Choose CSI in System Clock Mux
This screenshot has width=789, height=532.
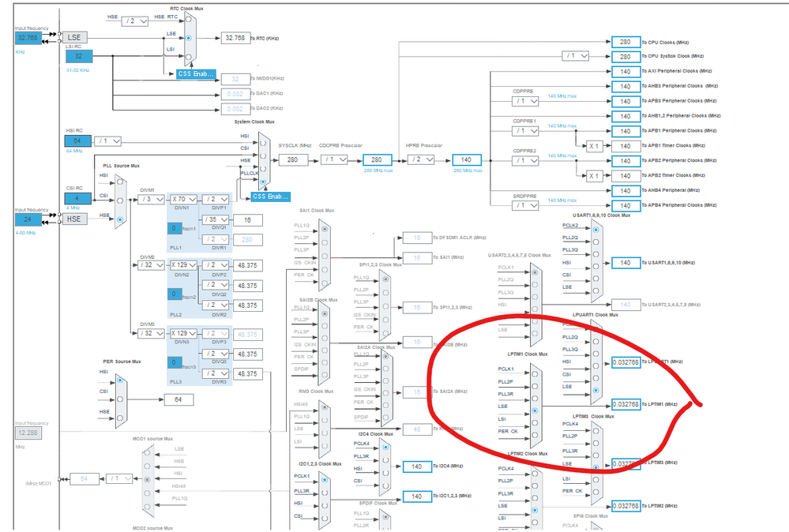click(x=263, y=155)
